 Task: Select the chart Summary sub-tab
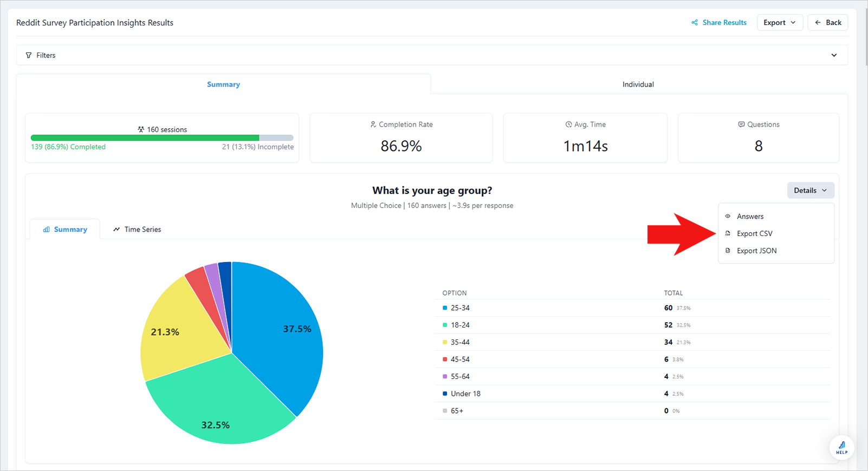pyautogui.click(x=65, y=230)
